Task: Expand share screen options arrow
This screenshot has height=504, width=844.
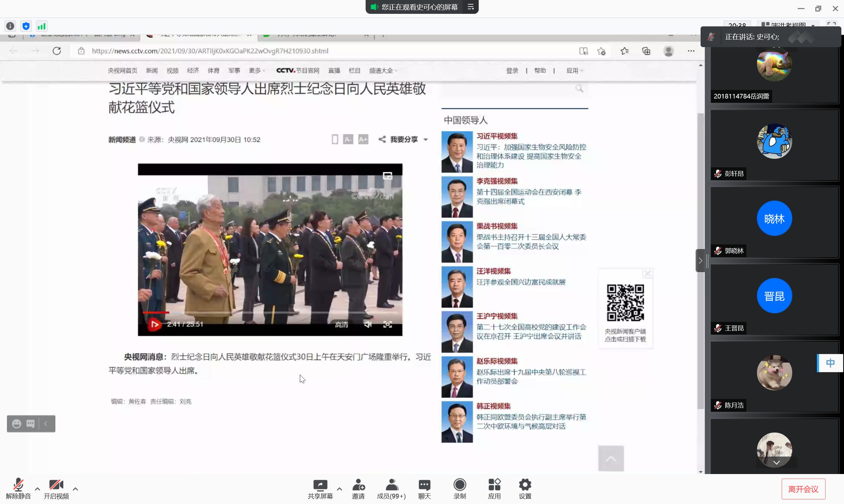Action: pyautogui.click(x=339, y=489)
